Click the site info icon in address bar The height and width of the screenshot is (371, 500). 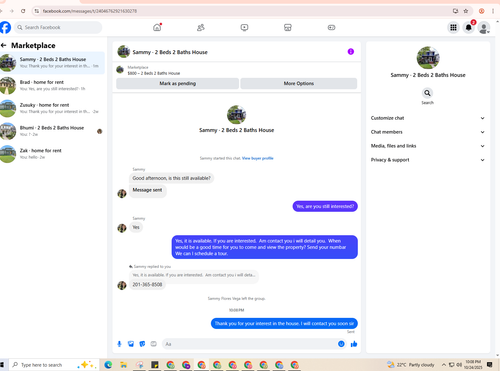[37, 11]
